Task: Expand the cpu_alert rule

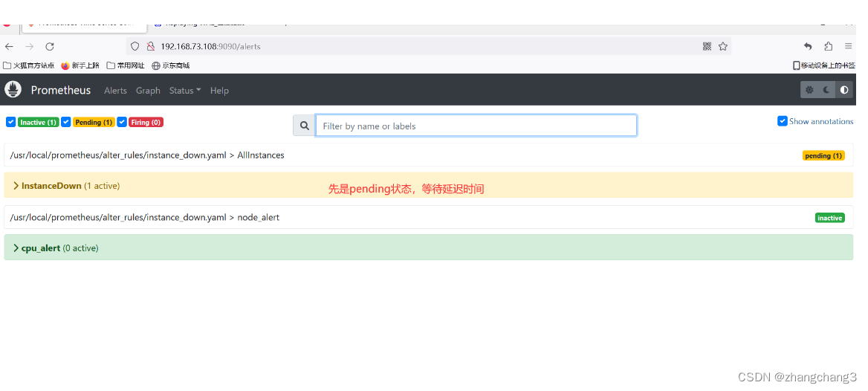Action: click(429, 248)
